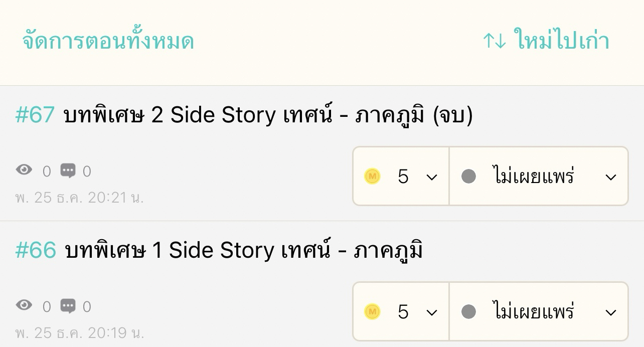
Task: Click the #67 chapter number
Action: (35, 115)
